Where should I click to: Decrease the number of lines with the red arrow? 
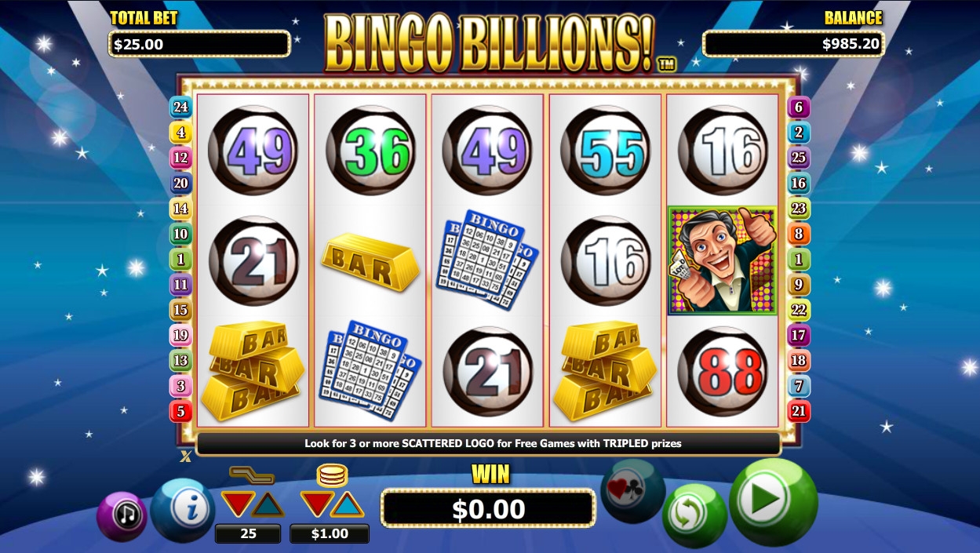[237, 504]
